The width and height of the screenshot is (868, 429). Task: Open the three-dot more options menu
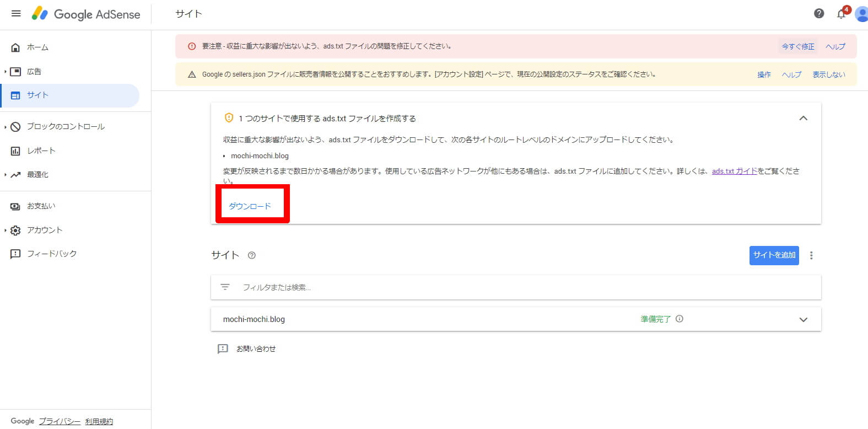click(x=811, y=255)
